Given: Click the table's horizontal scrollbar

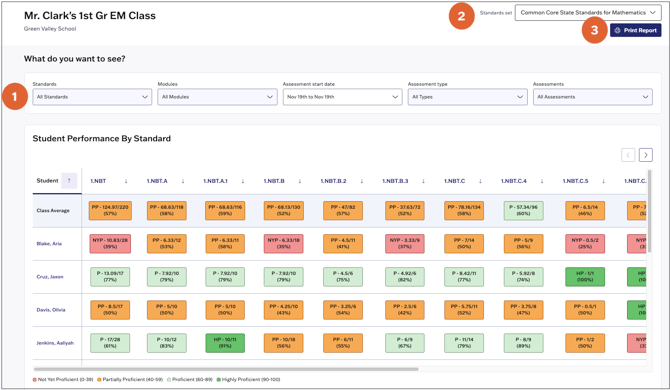Looking at the screenshot, I should (226, 369).
